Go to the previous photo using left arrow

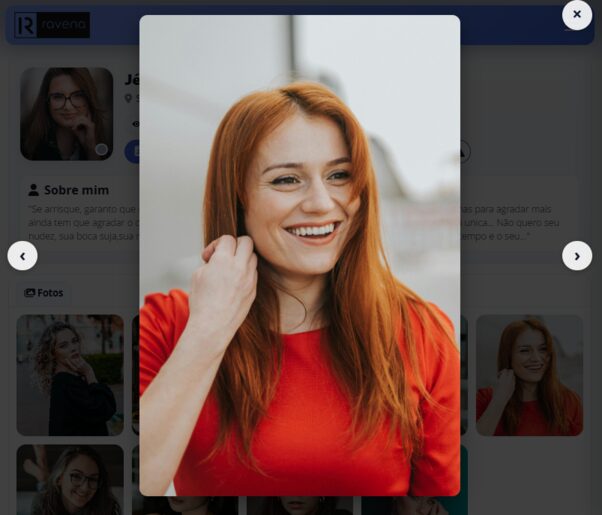click(22, 256)
